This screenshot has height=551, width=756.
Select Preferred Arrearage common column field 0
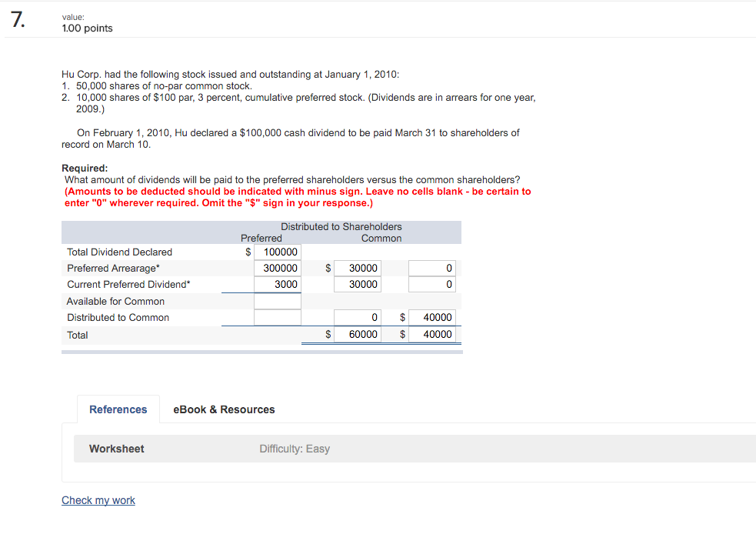(x=432, y=269)
